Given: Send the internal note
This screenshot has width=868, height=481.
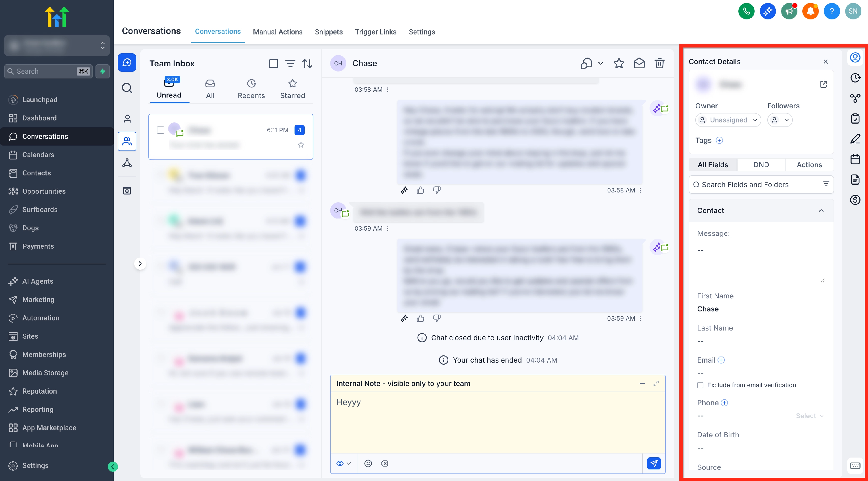Looking at the screenshot, I should pos(654,463).
